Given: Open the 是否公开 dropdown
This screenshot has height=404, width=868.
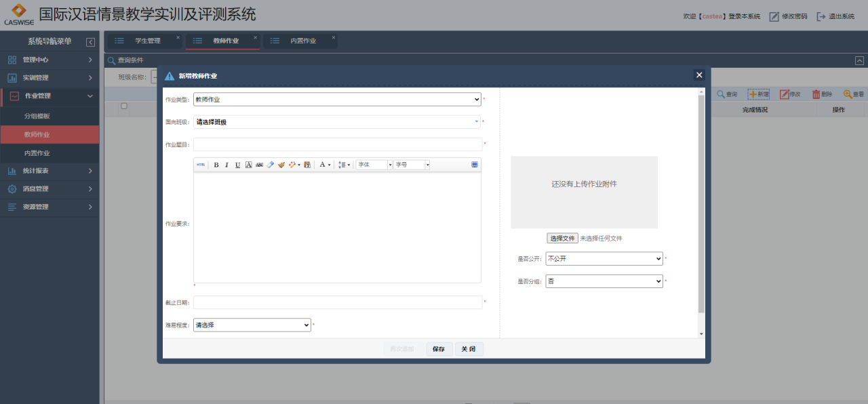Looking at the screenshot, I should coord(604,259).
